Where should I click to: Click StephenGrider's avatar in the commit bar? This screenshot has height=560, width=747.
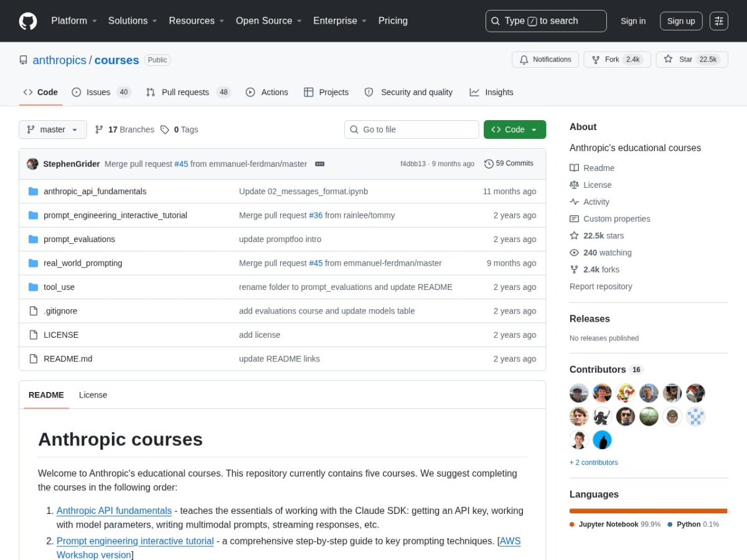coord(32,164)
